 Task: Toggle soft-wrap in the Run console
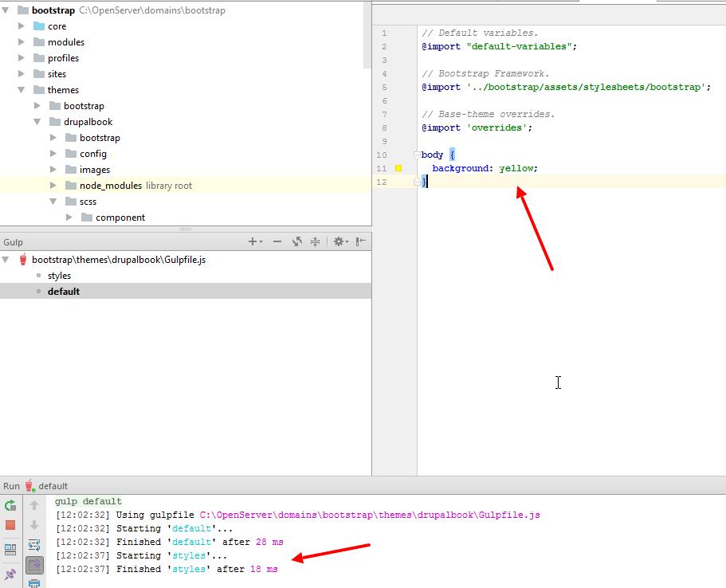pyautogui.click(x=34, y=545)
